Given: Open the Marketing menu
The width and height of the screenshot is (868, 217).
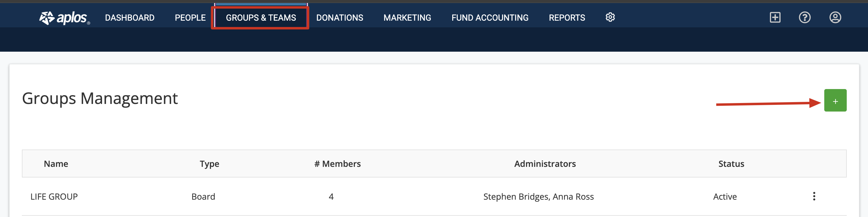Looking at the screenshot, I should pos(407,18).
